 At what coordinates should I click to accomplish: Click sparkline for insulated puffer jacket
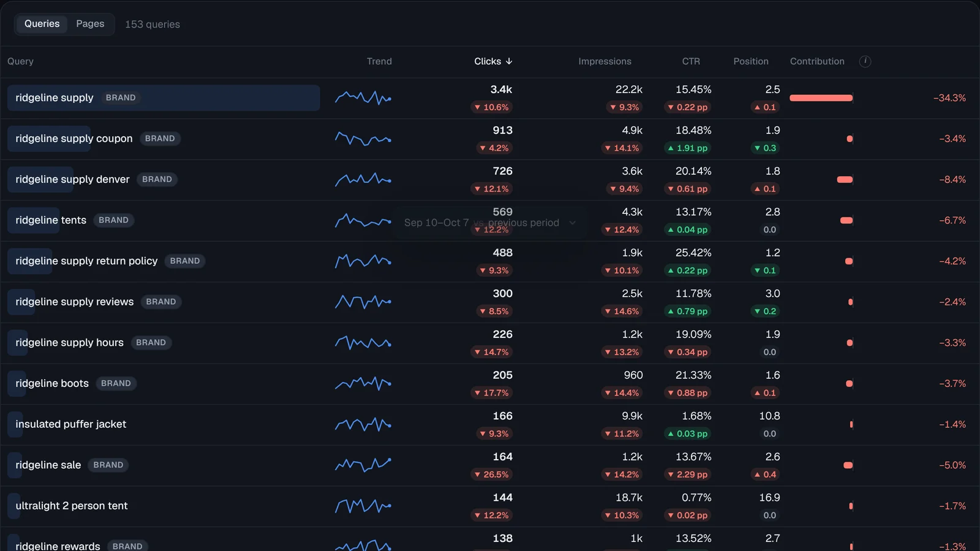tap(363, 424)
